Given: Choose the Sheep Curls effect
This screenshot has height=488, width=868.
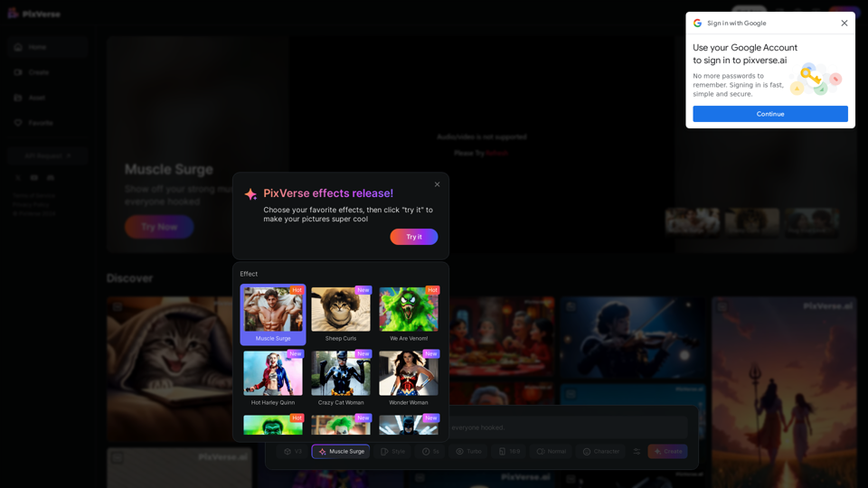Looking at the screenshot, I should tap(341, 314).
